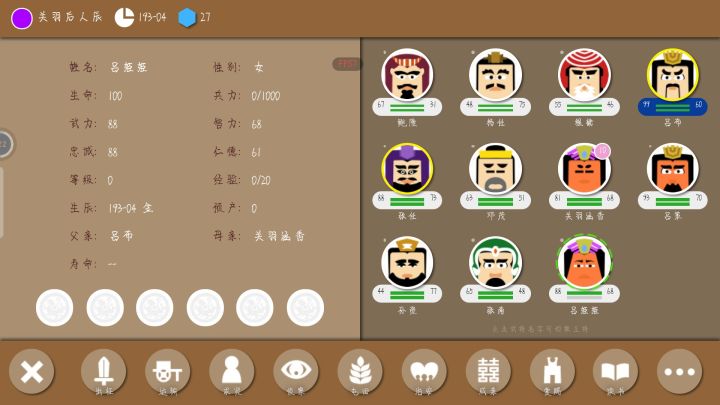Image resolution: width=720 pixels, height=405 pixels.
Task: Select the sword 出征 command icon
Action: coord(103,371)
